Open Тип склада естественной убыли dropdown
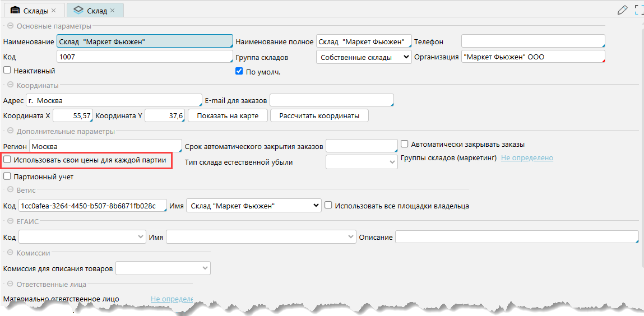644x316 pixels. point(362,162)
